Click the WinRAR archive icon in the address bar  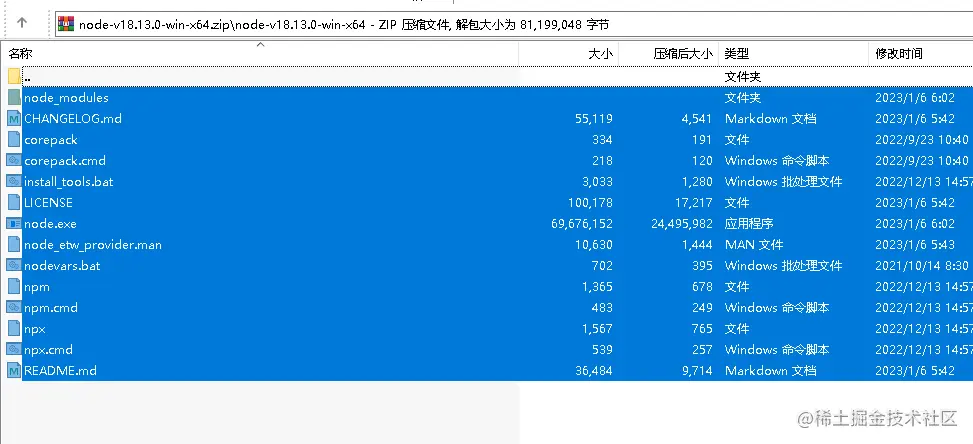point(66,24)
